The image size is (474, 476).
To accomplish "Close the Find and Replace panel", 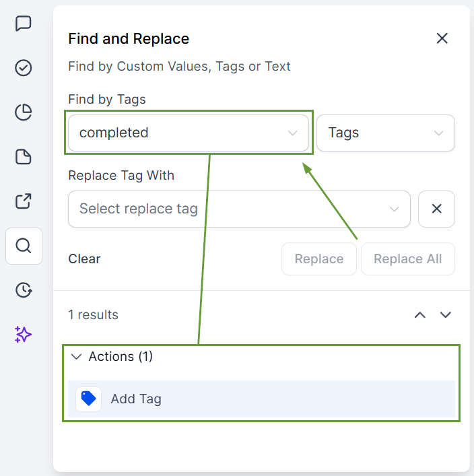I will 442,38.
